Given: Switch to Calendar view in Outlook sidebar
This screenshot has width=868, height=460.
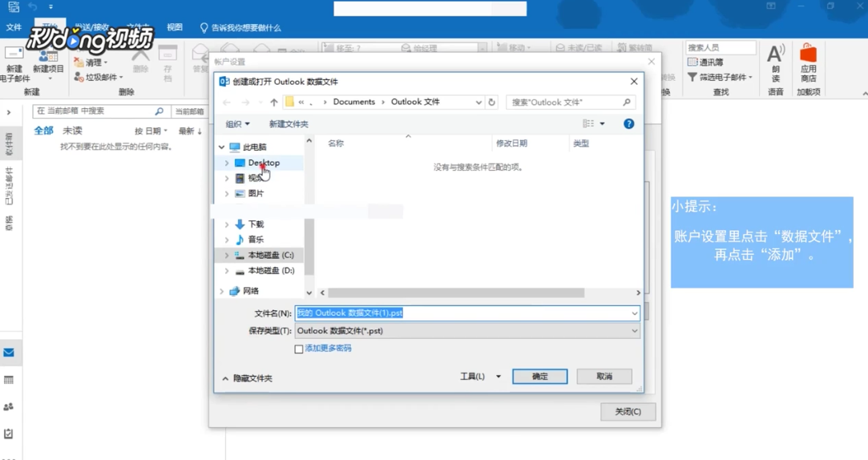Looking at the screenshot, I should tap(9, 381).
